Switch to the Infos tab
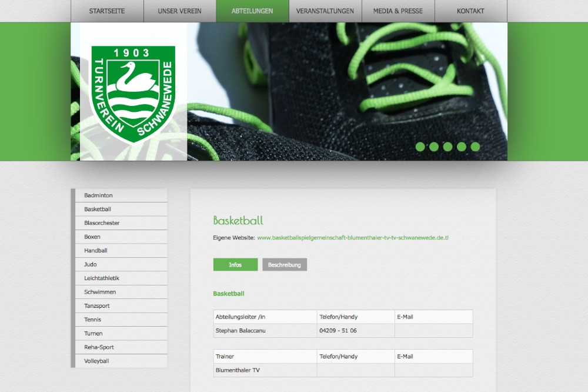The image size is (588, 392). (x=236, y=265)
